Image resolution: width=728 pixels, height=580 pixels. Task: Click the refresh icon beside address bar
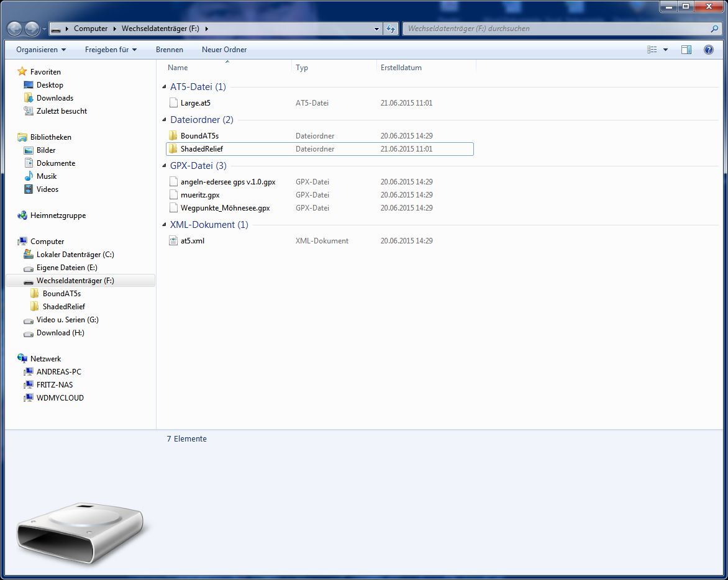(391, 29)
